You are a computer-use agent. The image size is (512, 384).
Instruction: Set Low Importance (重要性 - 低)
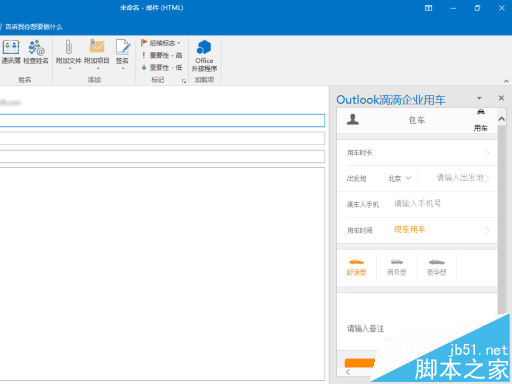click(162, 68)
